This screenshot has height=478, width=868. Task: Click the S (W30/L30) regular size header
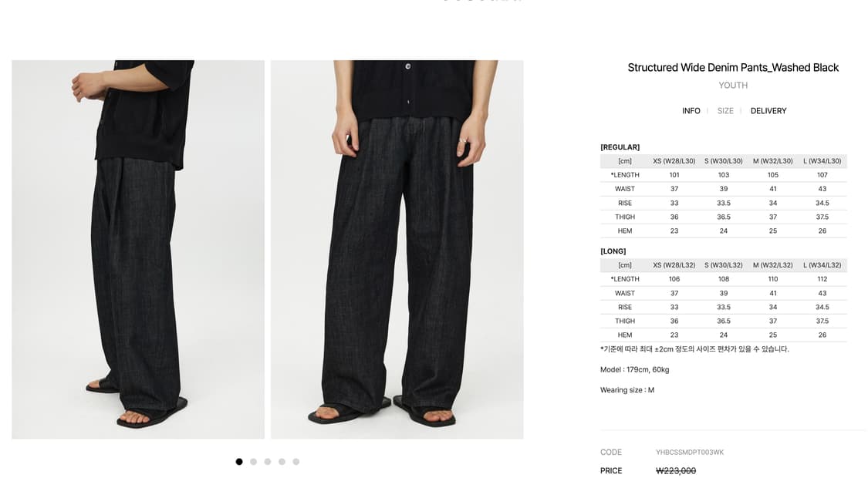[724, 161]
